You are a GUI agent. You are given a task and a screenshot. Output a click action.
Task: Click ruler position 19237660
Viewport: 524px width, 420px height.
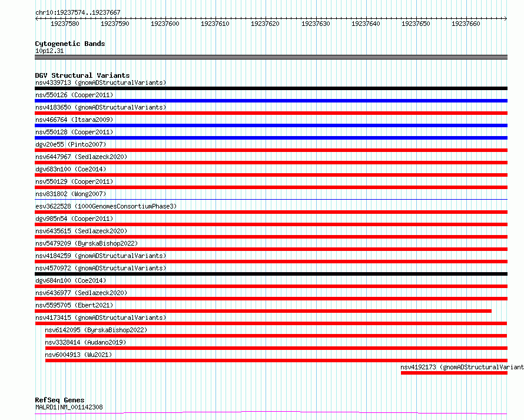click(x=466, y=24)
